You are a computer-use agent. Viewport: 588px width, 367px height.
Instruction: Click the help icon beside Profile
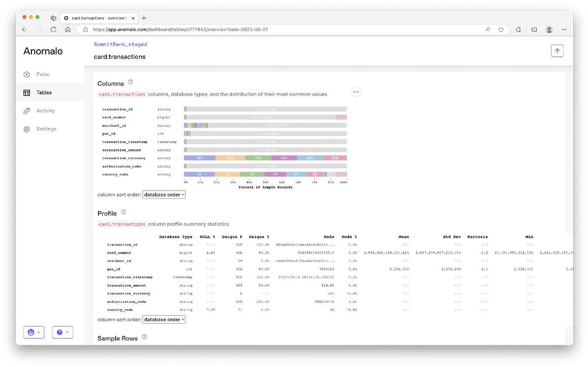point(123,212)
